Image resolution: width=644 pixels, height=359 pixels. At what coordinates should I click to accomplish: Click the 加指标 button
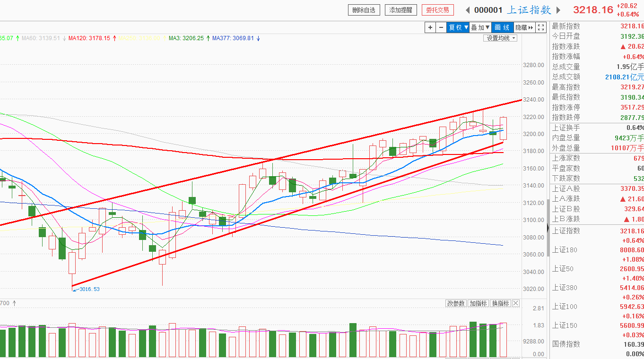click(x=478, y=303)
